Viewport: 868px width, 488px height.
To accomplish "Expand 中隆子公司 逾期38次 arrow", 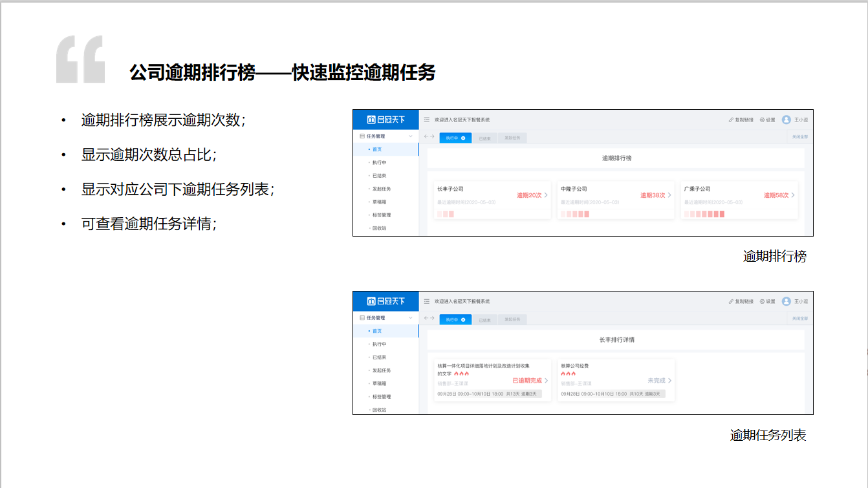I will pos(669,195).
